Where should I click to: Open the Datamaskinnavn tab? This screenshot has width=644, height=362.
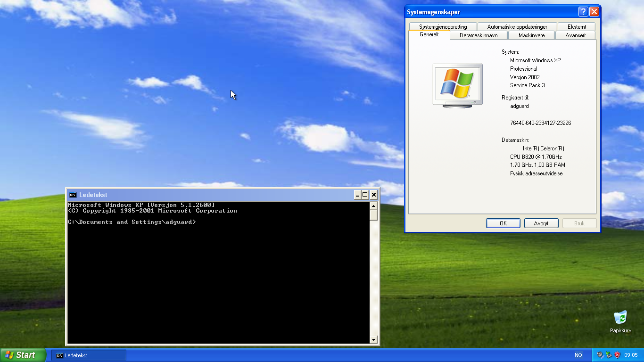coord(478,35)
